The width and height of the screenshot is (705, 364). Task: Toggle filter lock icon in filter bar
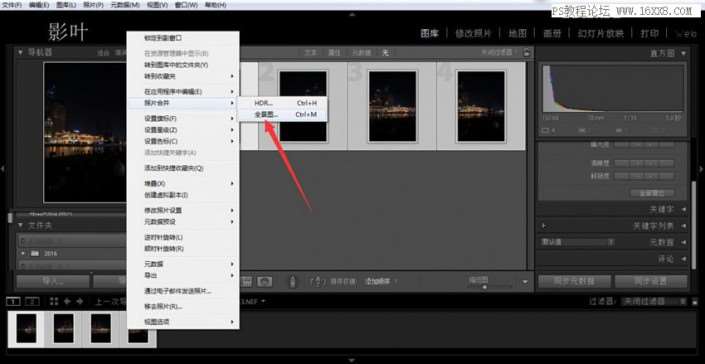click(527, 53)
